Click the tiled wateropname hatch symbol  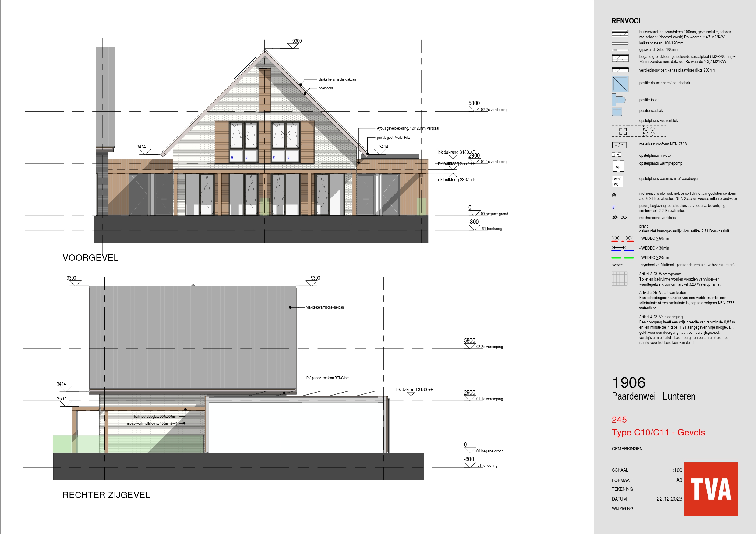(619, 279)
